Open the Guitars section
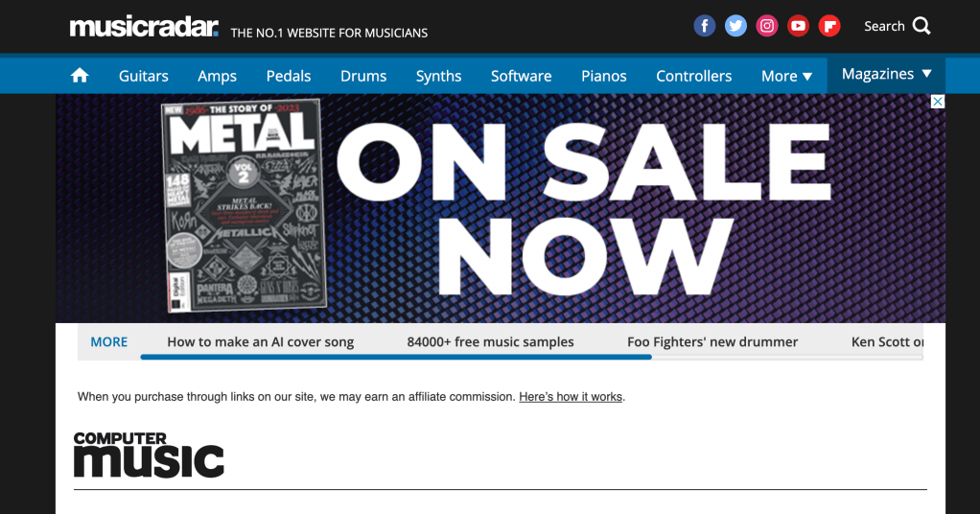980x514 pixels. (x=144, y=76)
